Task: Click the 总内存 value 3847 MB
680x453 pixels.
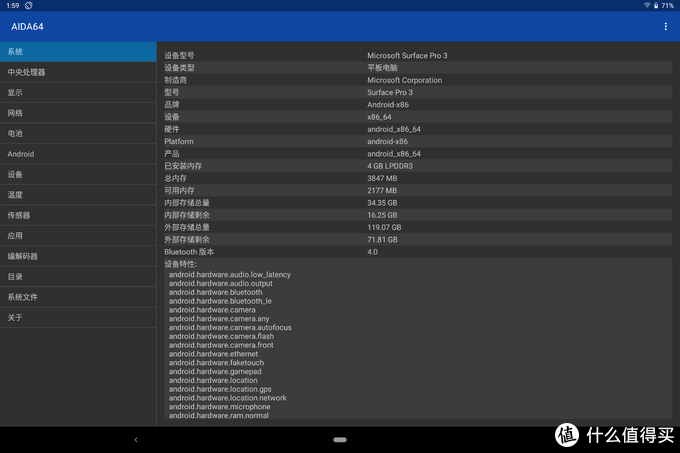Action: click(382, 178)
